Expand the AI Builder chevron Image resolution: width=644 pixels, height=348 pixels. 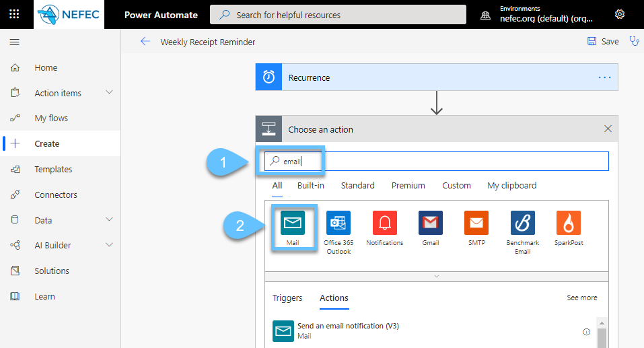pos(109,245)
